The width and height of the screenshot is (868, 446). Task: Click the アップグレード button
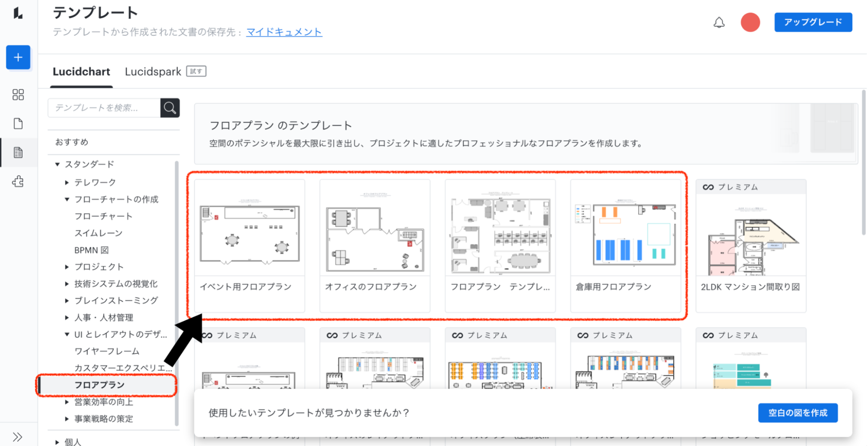(813, 23)
